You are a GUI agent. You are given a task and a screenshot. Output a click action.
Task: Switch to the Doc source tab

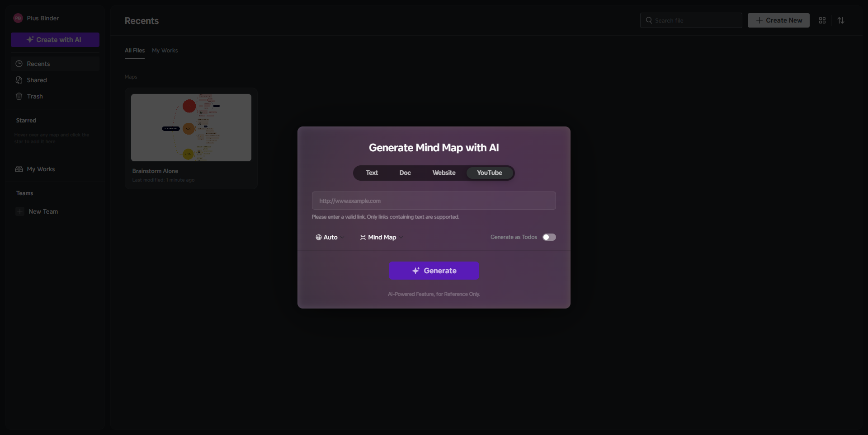(405, 173)
